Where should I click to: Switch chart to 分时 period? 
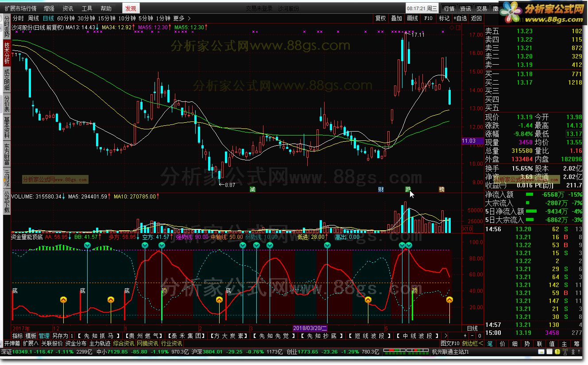18,18
